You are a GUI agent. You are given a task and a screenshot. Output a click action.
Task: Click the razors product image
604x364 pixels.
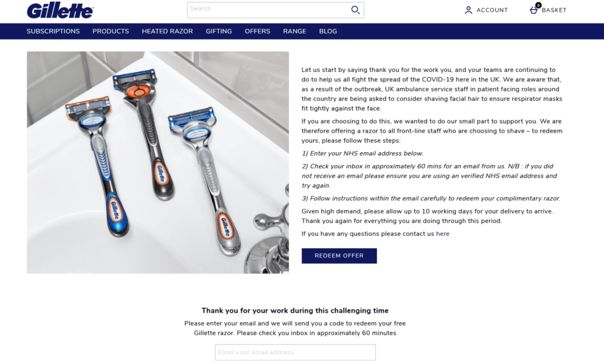click(x=157, y=163)
